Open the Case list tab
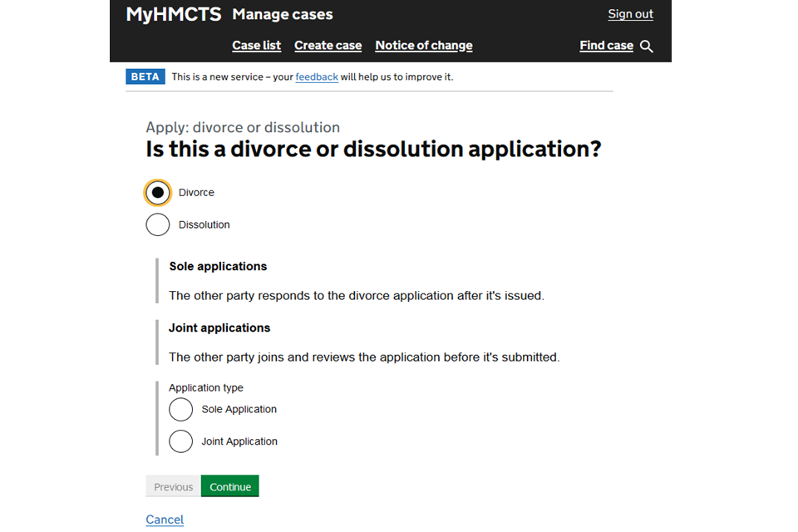 (256, 46)
